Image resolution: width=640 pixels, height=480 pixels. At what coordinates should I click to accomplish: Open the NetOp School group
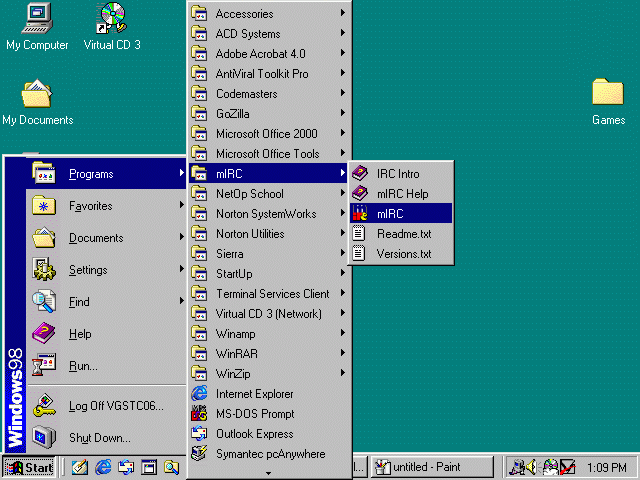click(269, 193)
